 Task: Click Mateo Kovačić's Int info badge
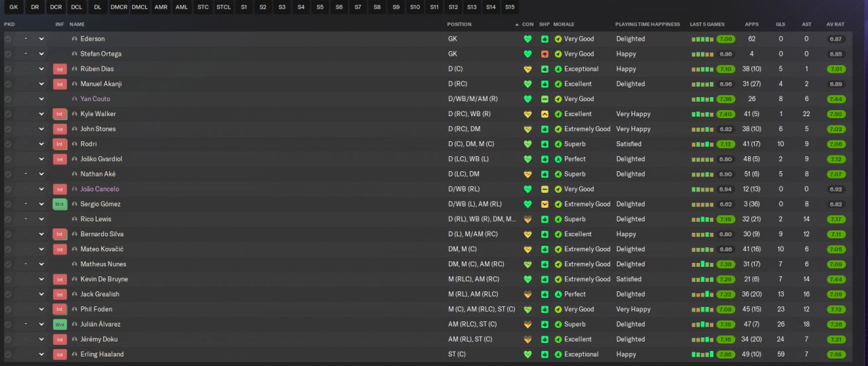(x=60, y=249)
